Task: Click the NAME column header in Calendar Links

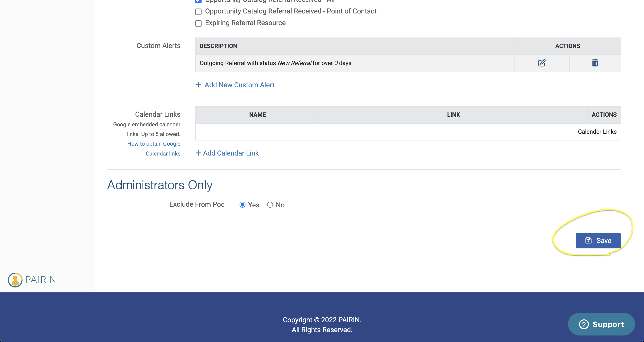Action: point(257,115)
